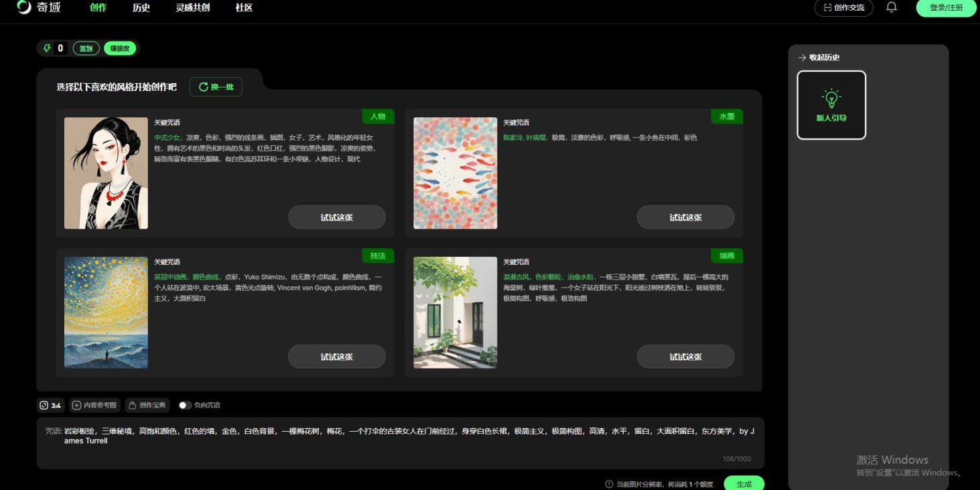Click the lightning quota counter
The width and height of the screenshot is (980, 490).
[53, 48]
